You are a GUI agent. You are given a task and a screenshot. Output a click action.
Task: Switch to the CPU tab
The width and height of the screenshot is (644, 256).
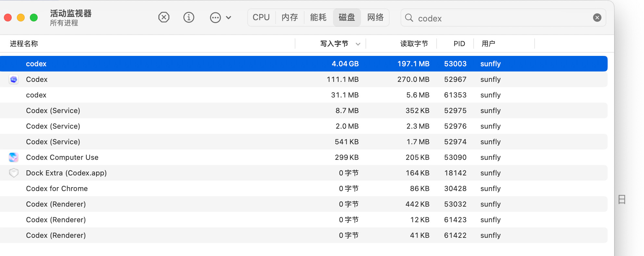(261, 17)
